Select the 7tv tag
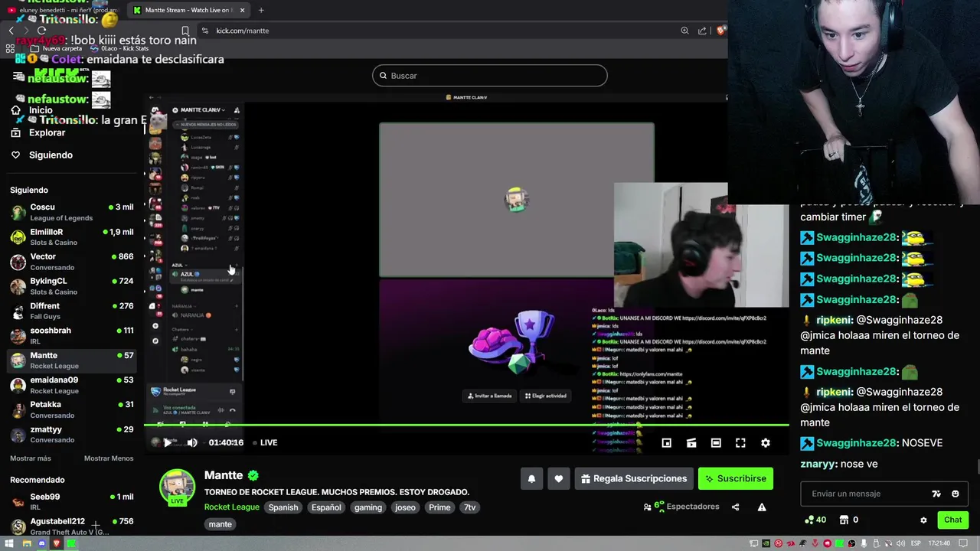980x551 pixels. point(470,507)
